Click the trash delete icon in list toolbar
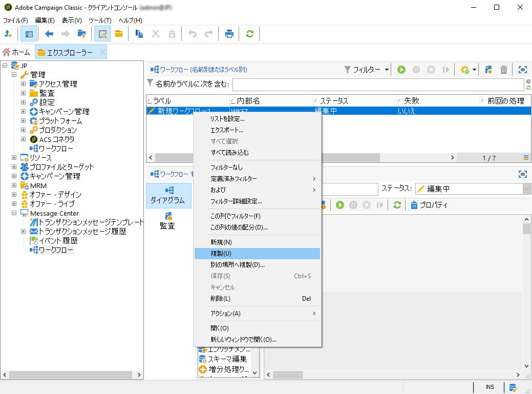 504,70
